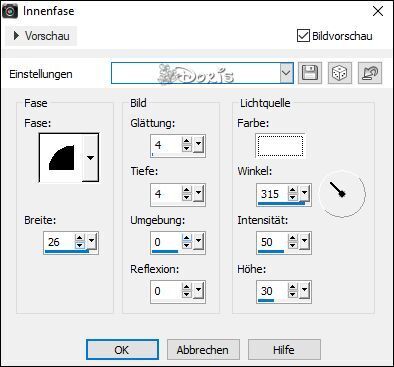
Task: Click the Abbrechen button
Action: pyautogui.click(x=203, y=350)
